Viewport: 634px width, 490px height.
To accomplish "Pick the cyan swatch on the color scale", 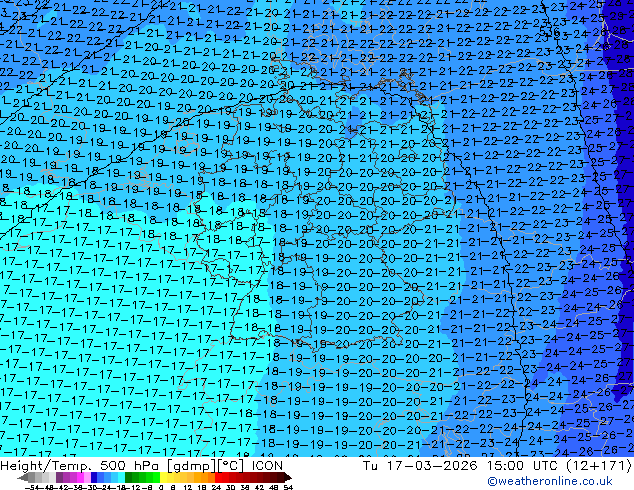I will pos(121,477).
